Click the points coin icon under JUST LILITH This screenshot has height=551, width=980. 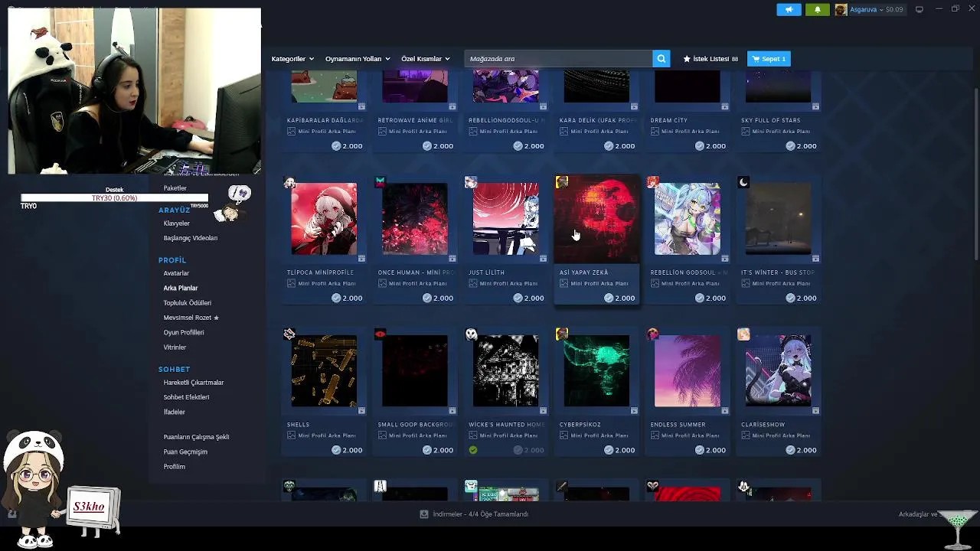518,298
